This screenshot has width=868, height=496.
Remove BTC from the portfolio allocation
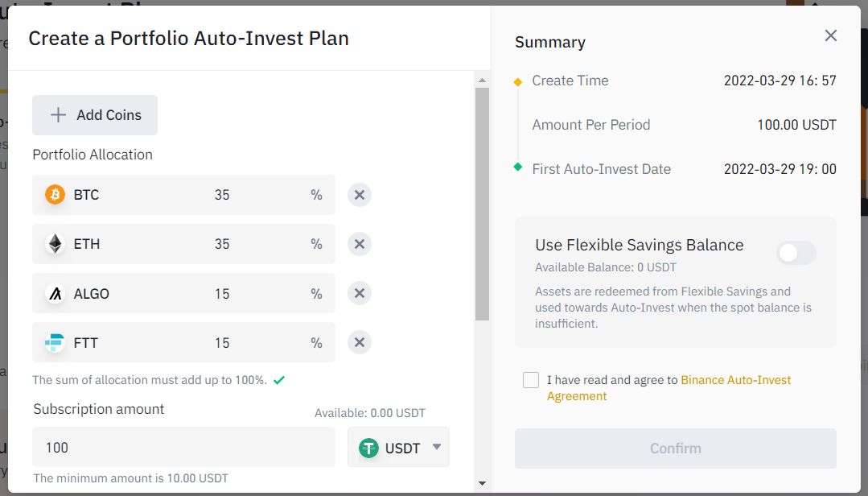point(360,195)
